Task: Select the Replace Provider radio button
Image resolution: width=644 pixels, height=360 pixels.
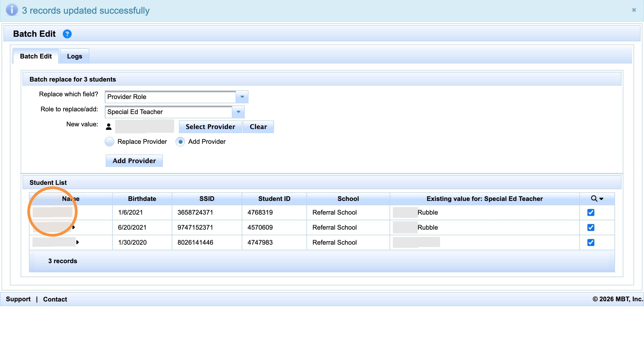Action: 109,142
